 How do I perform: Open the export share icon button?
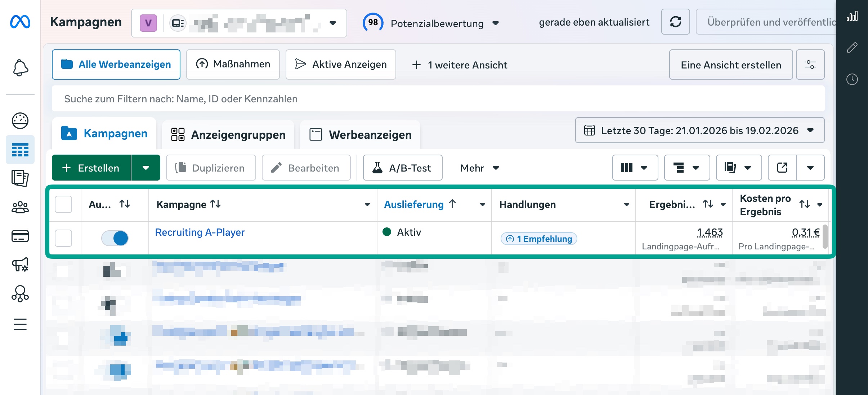point(782,168)
